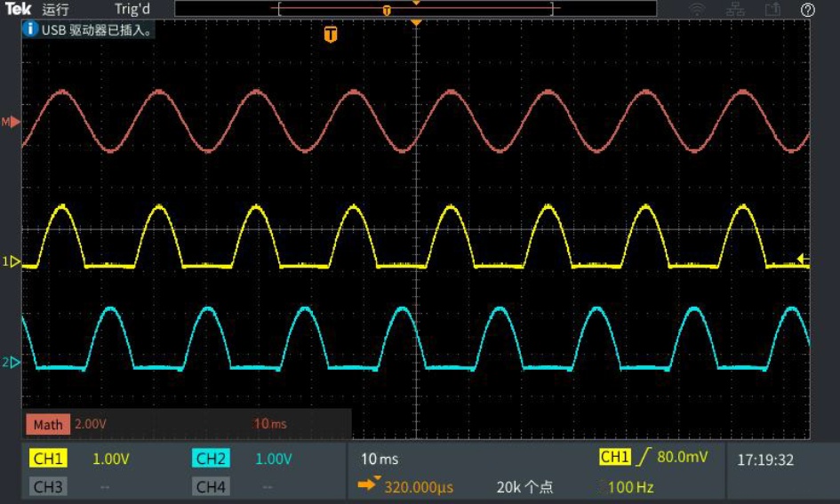Click the 20k record length readout
This screenshot has height=504, width=840.
[x=524, y=487]
